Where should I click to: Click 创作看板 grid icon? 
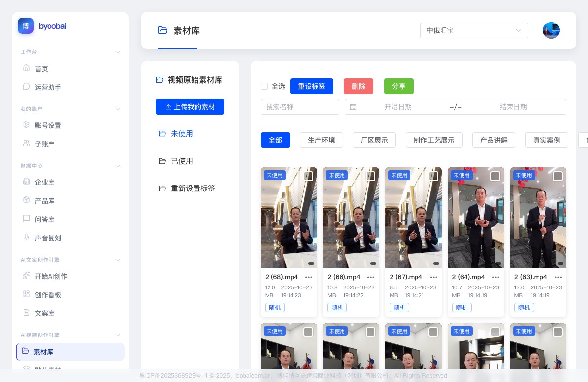pos(26,294)
